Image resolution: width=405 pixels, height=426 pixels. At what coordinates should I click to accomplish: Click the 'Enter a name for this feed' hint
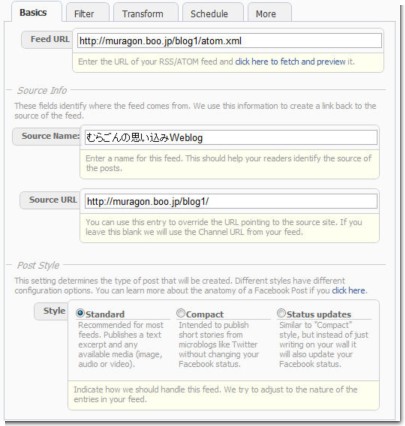(228, 163)
